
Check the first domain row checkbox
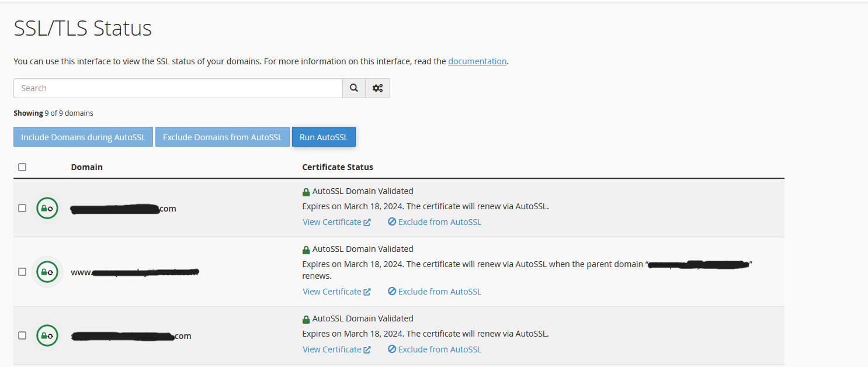coord(22,208)
